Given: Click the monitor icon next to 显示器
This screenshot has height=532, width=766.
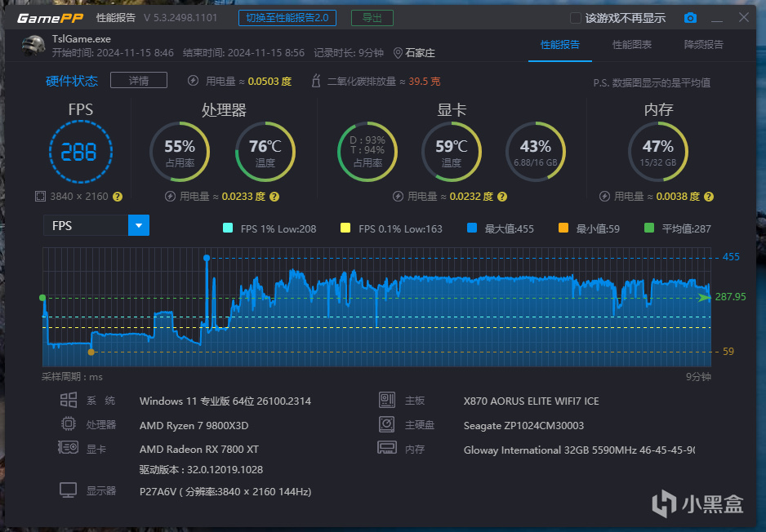Looking at the screenshot, I should click(68, 490).
